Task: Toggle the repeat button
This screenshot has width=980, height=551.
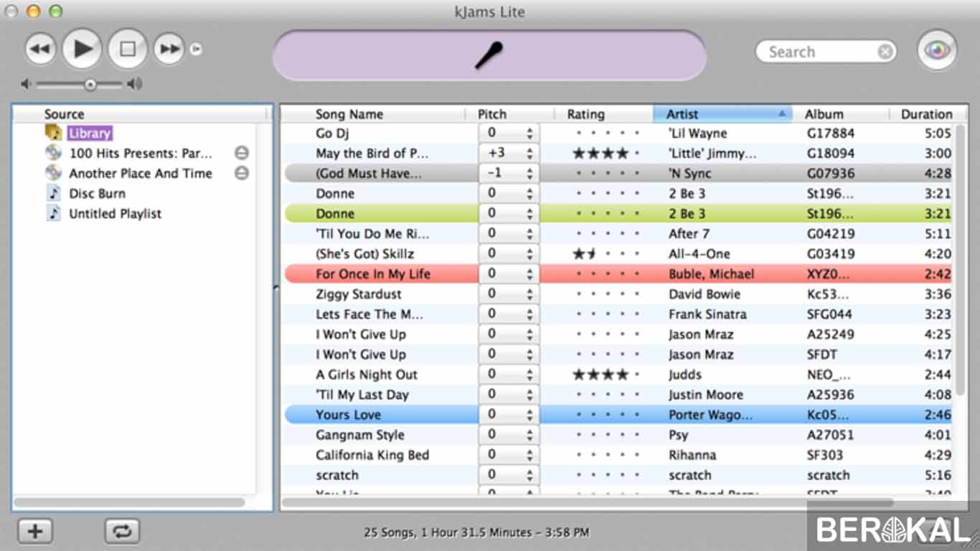Action: pyautogui.click(x=122, y=532)
